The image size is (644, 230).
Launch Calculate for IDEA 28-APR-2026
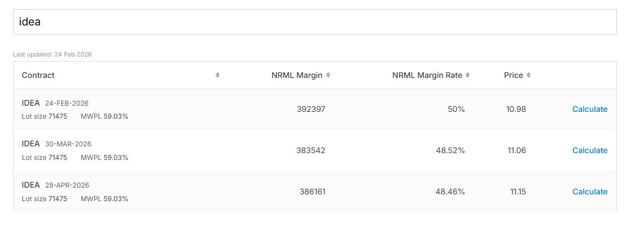pos(590,192)
